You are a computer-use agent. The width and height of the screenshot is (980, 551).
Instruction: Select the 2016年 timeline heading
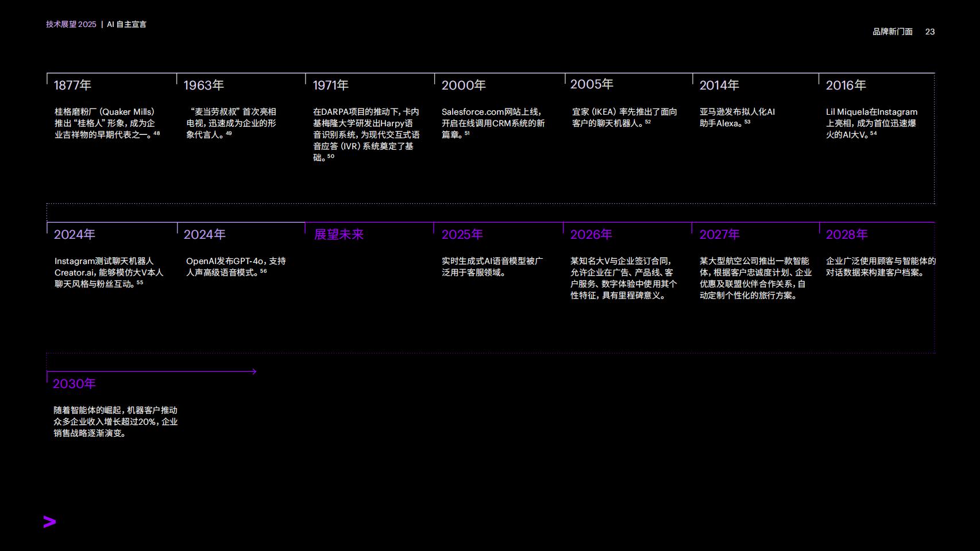846,85
